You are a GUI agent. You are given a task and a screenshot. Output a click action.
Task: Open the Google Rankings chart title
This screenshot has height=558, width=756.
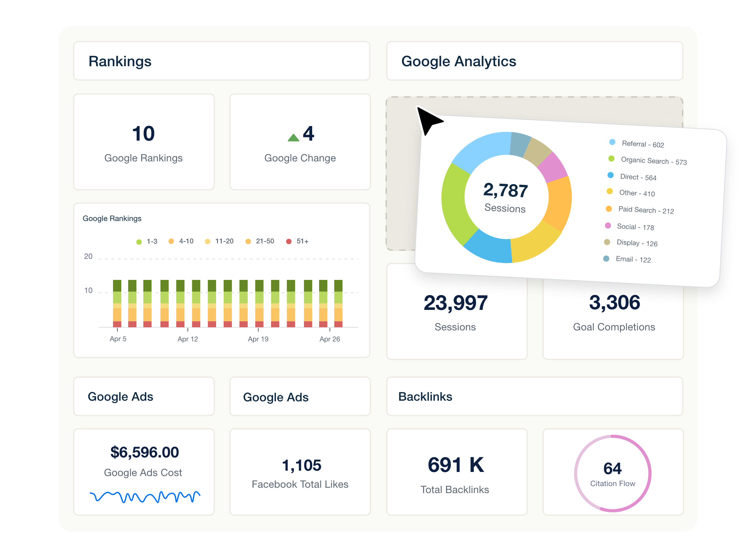(112, 218)
